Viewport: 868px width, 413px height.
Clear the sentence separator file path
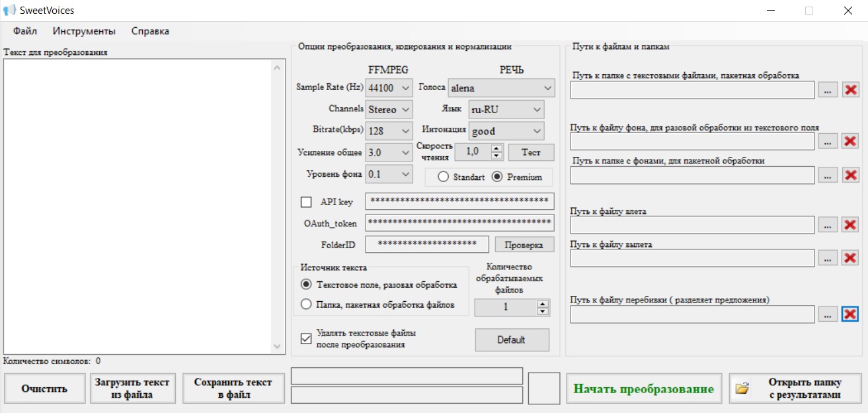point(850,314)
